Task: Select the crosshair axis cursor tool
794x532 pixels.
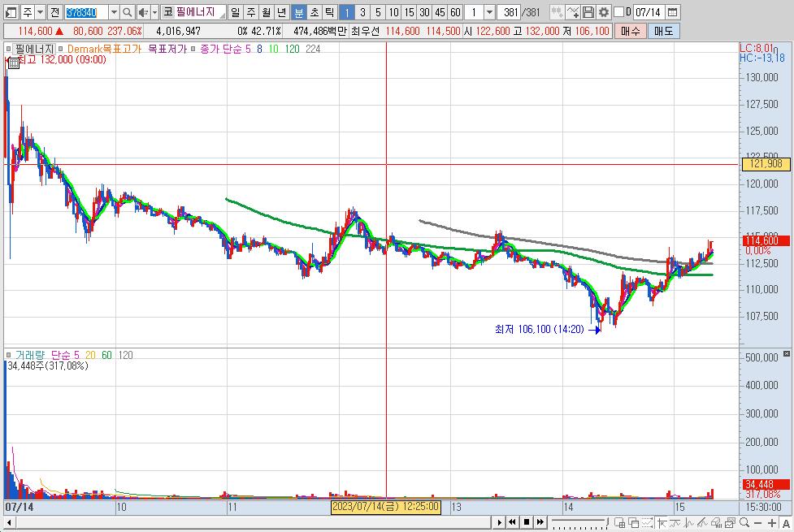Action: pyautogui.click(x=662, y=522)
